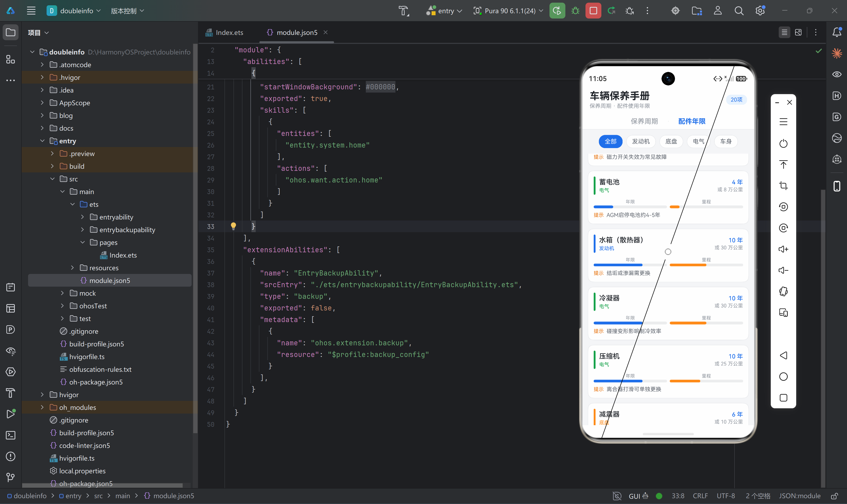847x504 pixels.
Task: Collapse the entry module folder
Action: [x=42, y=141]
